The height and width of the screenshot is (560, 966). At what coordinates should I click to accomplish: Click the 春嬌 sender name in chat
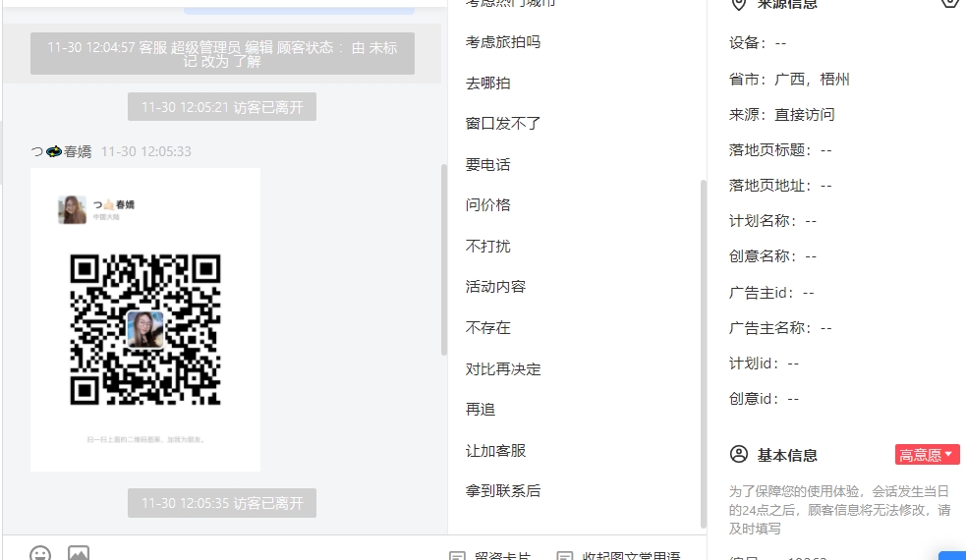(x=62, y=151)
